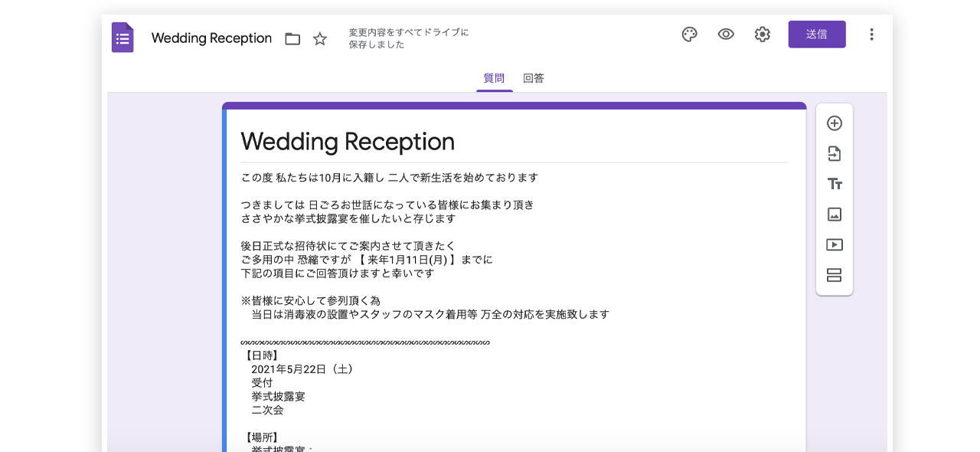
Task: Preview the form with the eye icon
Action: (726, 34)
